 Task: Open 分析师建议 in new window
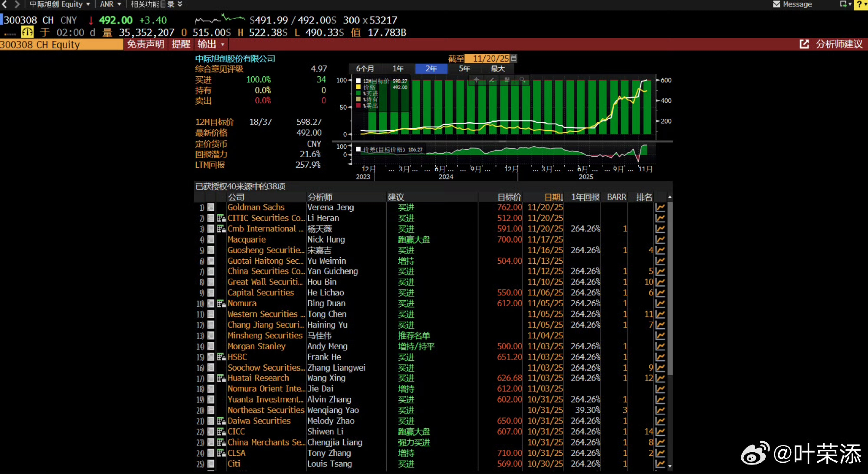pos(804,44)
